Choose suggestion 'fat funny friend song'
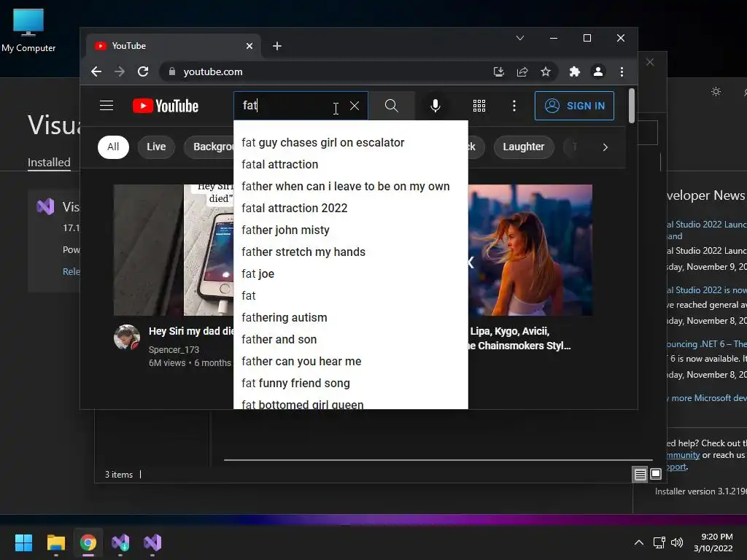This screenshot has width=747, height=560. click(351, 384)
